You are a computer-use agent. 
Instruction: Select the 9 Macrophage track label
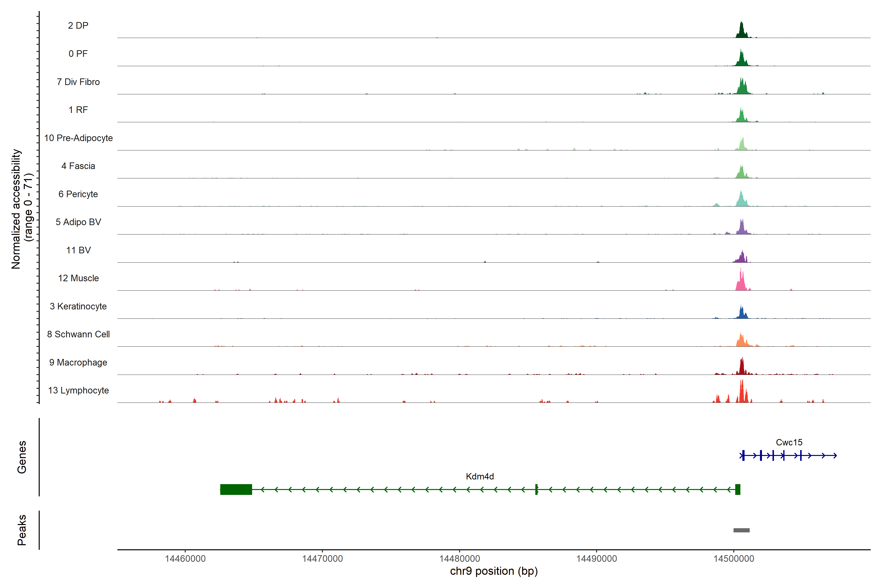pyautogui.click(x=78, y=362)
